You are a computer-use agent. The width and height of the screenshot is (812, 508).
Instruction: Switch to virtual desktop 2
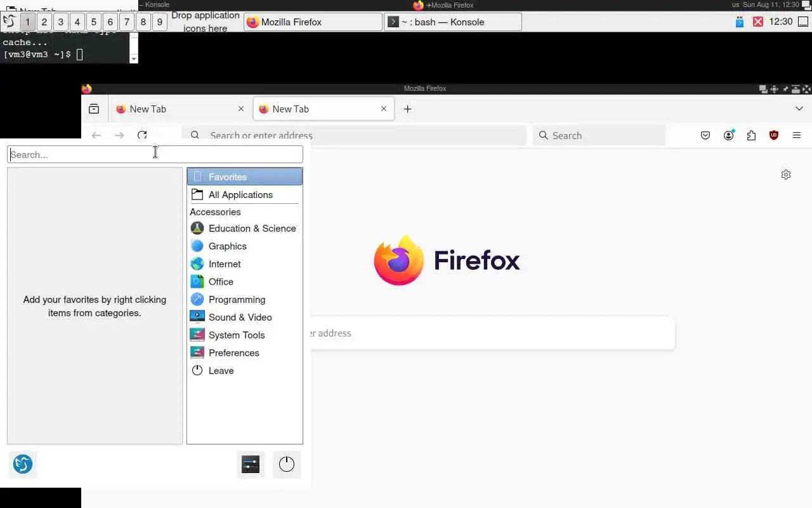pyautogui.click(x=44, y=22)
